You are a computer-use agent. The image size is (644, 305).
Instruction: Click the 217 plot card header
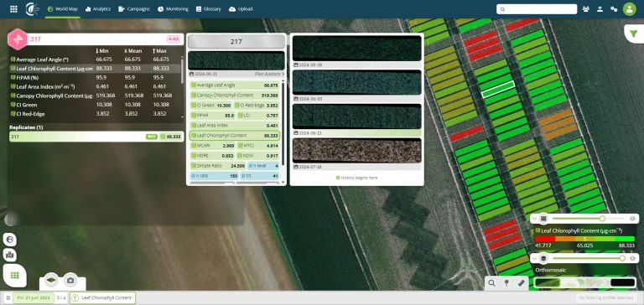tap(236, 41)
